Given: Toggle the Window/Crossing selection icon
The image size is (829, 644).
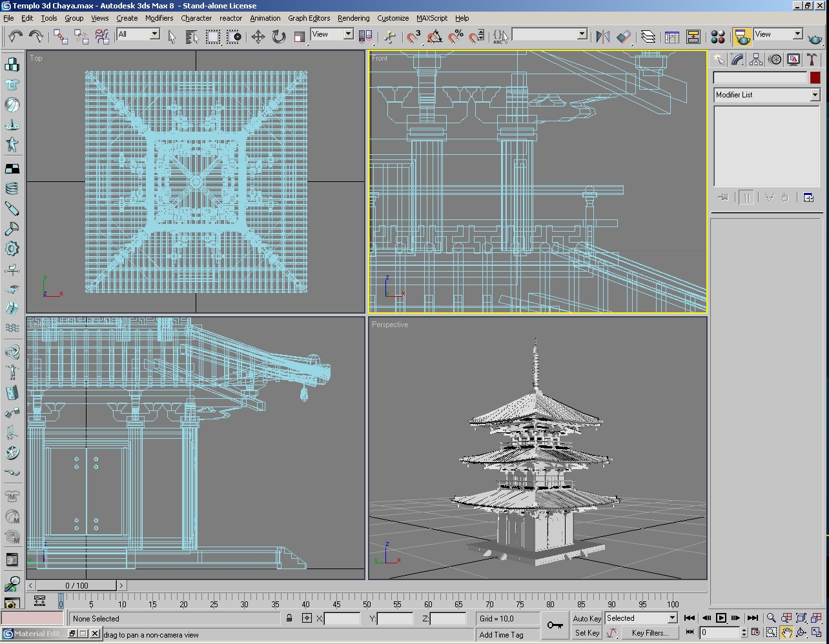Looking at the screenshot, I should coord(234,36).
